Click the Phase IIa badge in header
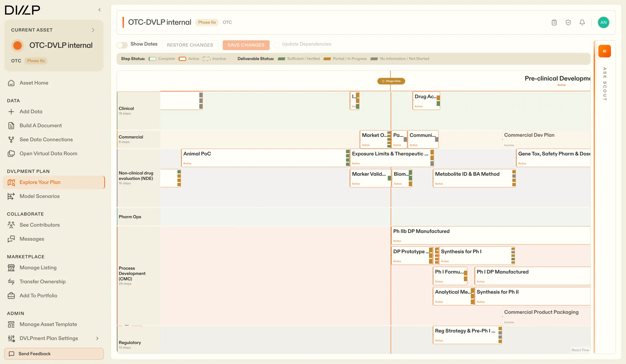 [x=207, y=22]
